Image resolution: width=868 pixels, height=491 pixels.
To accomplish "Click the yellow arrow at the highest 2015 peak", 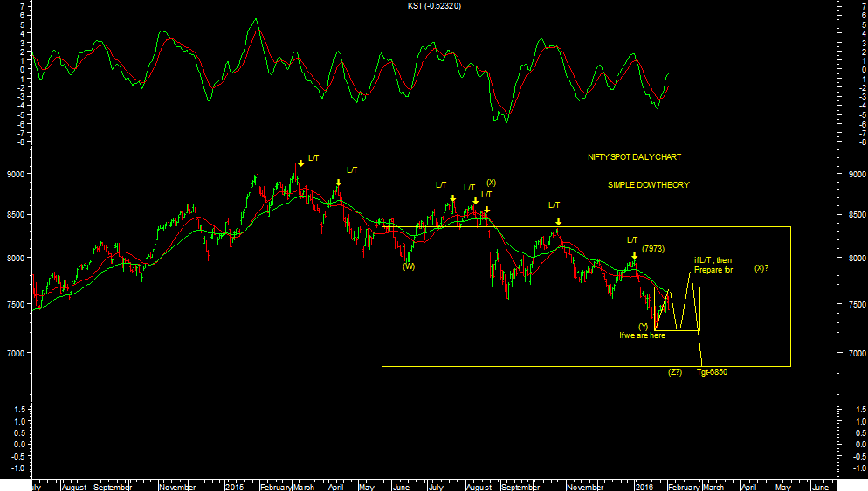I will pos(300,163).
